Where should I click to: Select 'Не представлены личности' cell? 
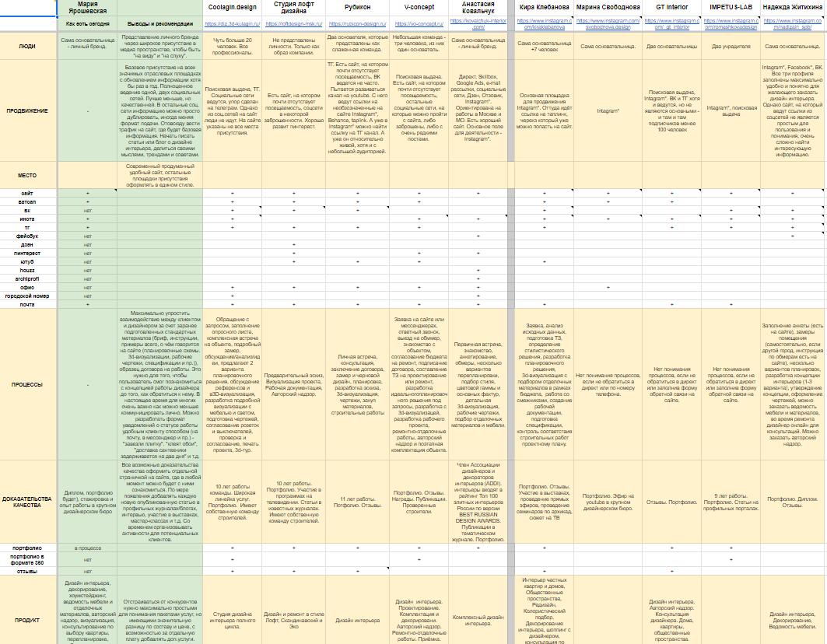tap(294, 47)
